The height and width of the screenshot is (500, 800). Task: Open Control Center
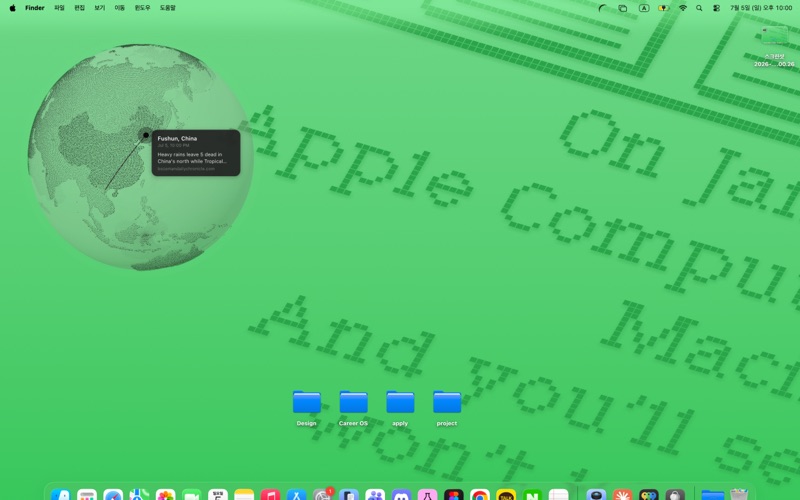(716, 8)
